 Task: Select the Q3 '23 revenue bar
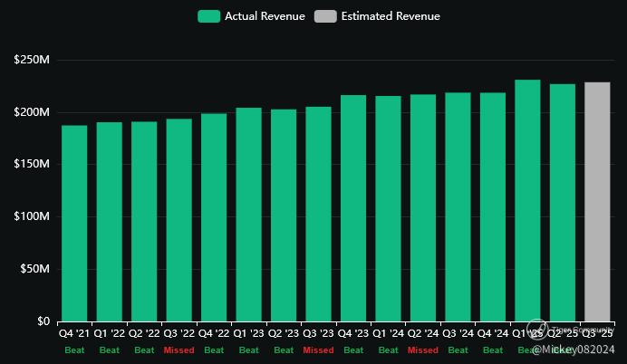318,215
